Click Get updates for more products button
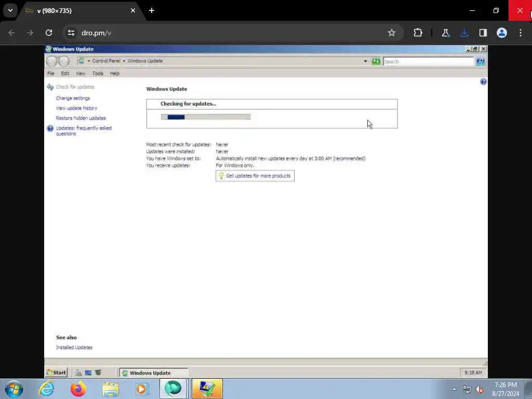 click(255, 176)
